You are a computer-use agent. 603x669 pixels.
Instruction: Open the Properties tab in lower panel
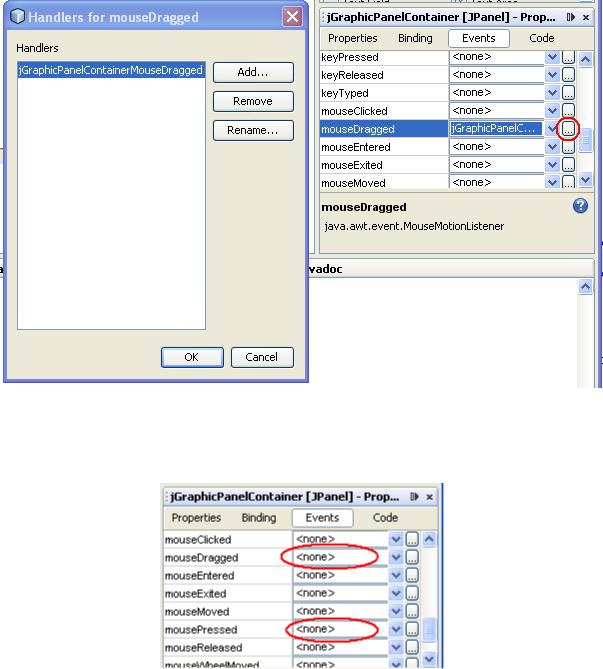pyautogui.click(x=196, y=518)
